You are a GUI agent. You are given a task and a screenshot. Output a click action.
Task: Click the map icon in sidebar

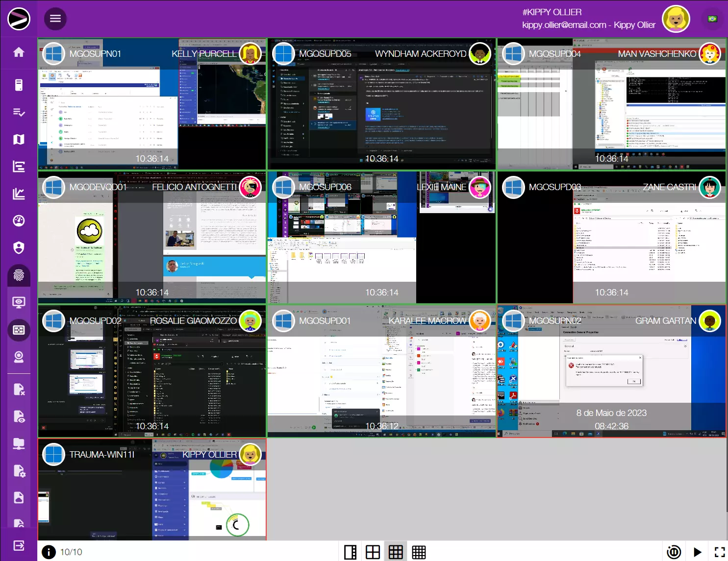tap(19, 140)
